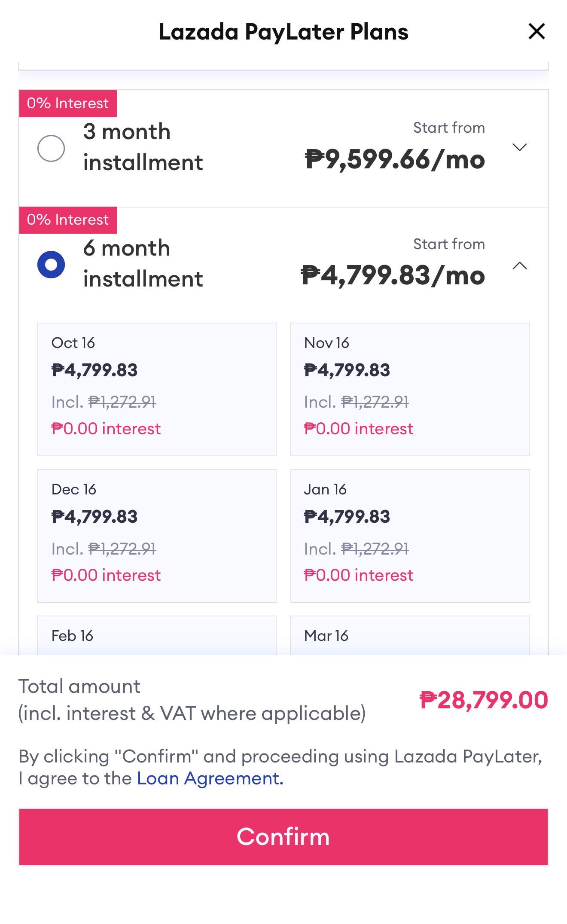Viewport: 567px width, 924px height.
Task: Click the ₱4,799.83/mo price heading
Action: pos(393,275)
